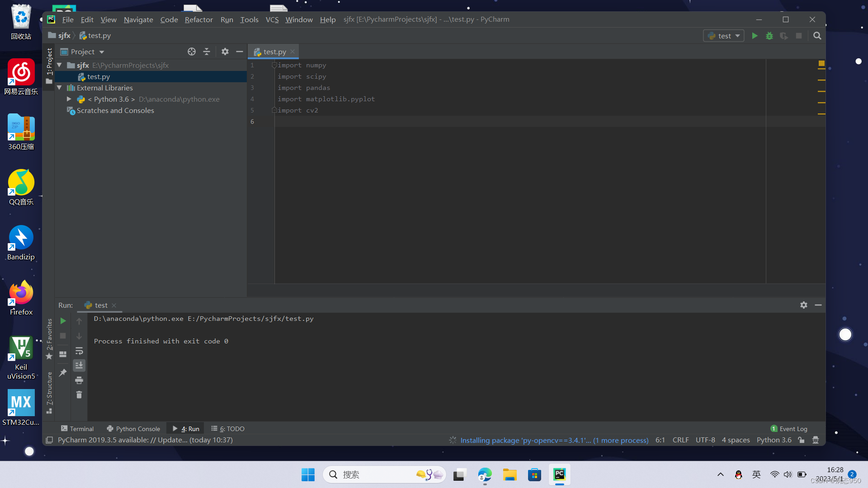Viewport: 868px width, 488px height.
Task: Collapse the External Libraries tree node
Action: coord(59,88)
